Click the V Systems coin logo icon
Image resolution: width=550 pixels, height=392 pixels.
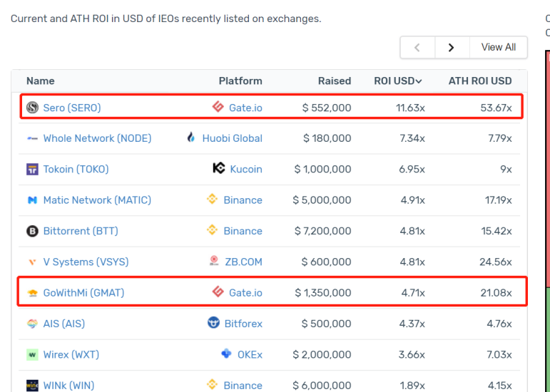(x=32, y=262)
